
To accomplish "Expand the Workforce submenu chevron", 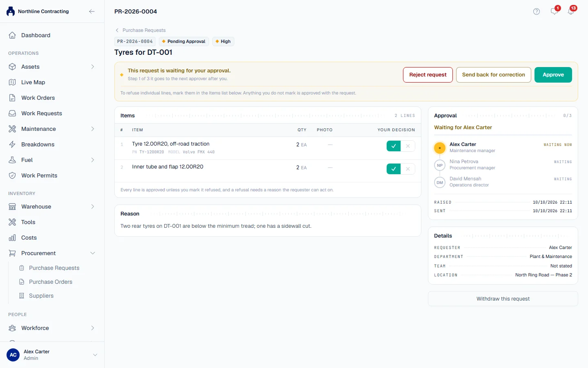I will pyautogui.click(x=93, y=328).
